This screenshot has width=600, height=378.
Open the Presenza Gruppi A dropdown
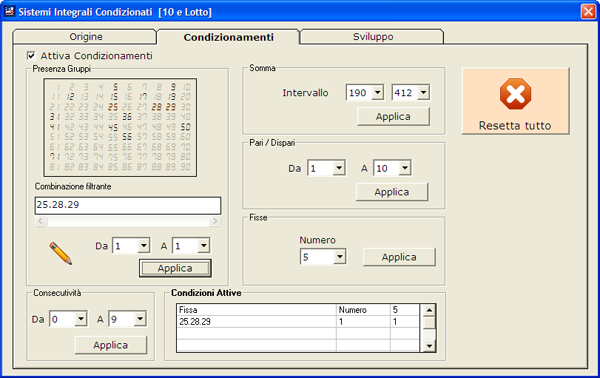click(x=204, y=246)
